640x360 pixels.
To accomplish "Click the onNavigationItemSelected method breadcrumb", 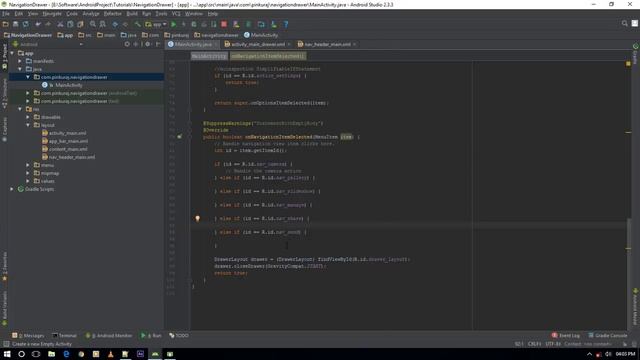I will coord(268,56).
